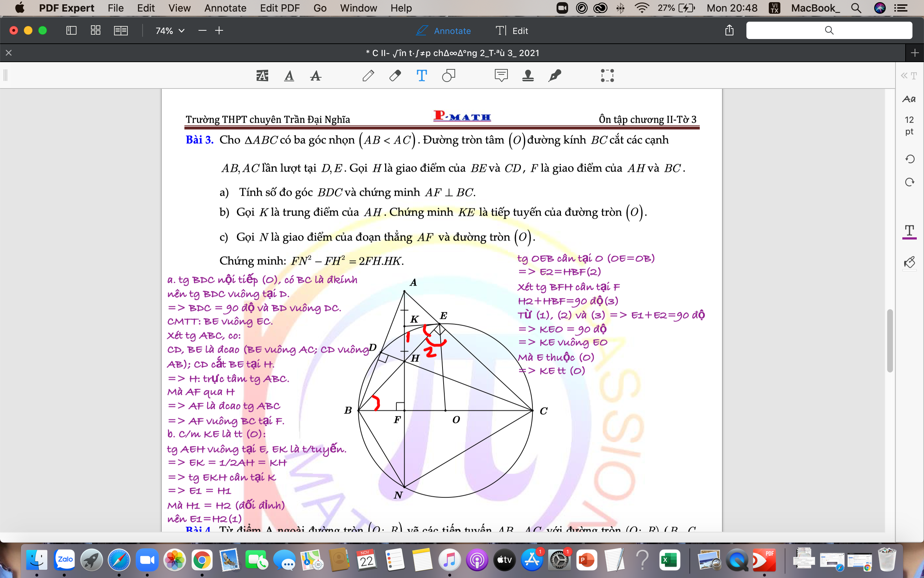Viewport: 924px width, 578px height.
Task: Select the strikethrough text tool
Action: (x=315, y=75)
